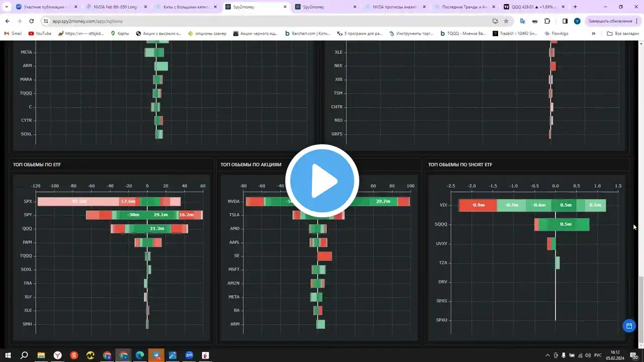
Task: Click the 29.7m value on the NVDA bar
Action: tap(383, 202)
